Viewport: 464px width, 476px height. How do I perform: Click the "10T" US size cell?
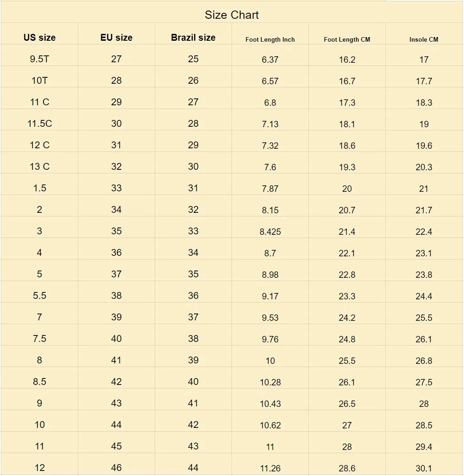click(x=39, y=81)
